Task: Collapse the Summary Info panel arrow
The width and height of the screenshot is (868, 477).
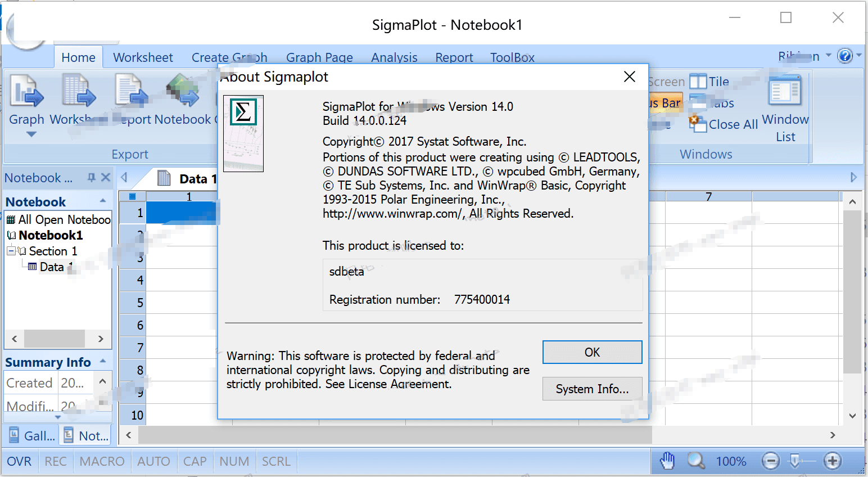Action: 103,361
